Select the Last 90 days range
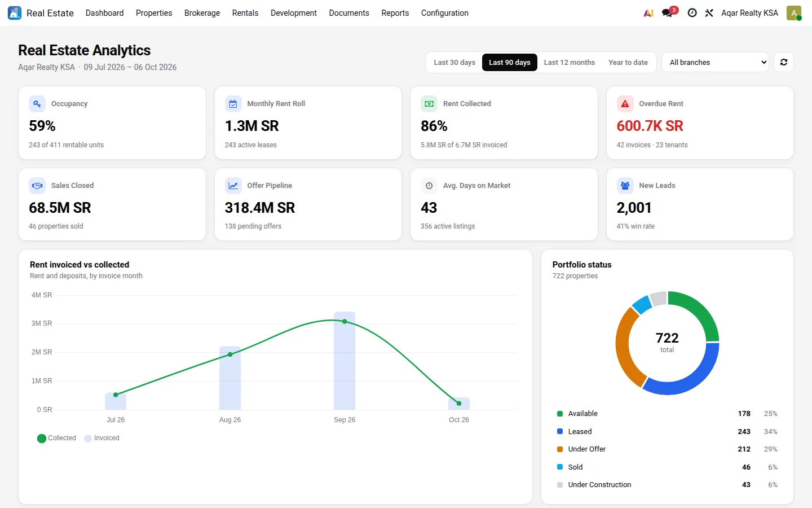Screen dimensions: 812x508 (x=510, y=63)
